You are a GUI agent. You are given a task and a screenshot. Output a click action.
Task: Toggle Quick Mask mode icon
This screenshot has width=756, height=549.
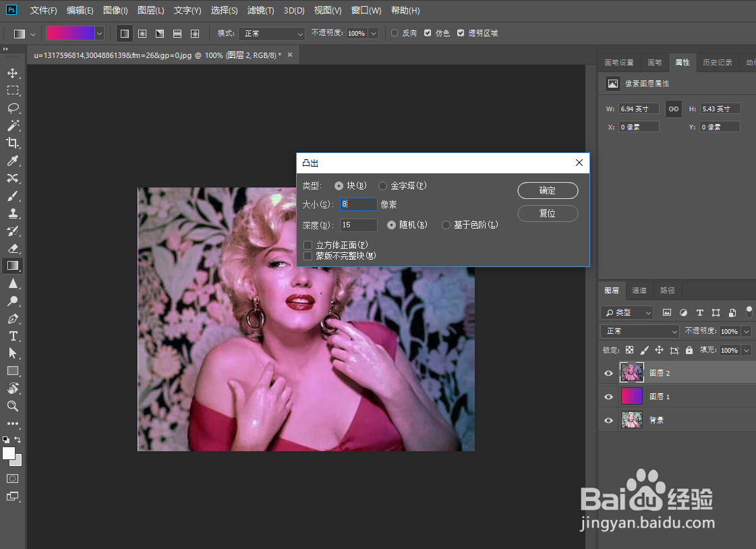click(x=13, y=479)
